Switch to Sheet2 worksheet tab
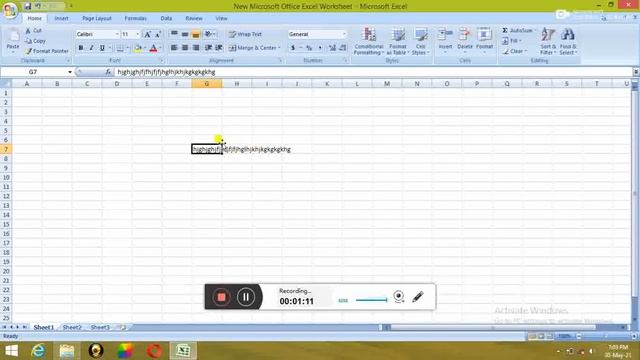 tap(72, 327)
